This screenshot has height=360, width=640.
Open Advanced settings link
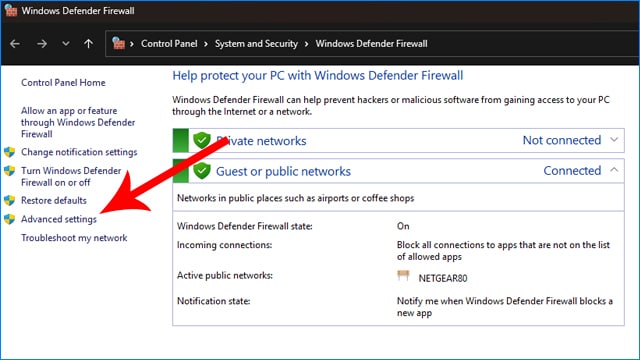59,219
